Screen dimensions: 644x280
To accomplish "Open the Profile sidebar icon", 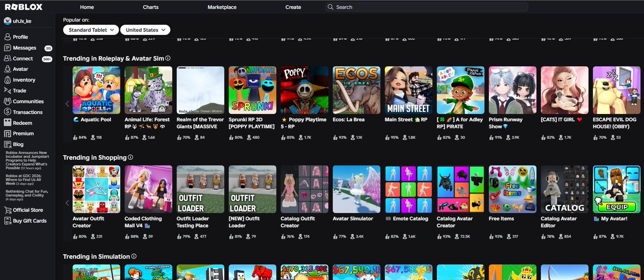I will click(x=8, y=37).
